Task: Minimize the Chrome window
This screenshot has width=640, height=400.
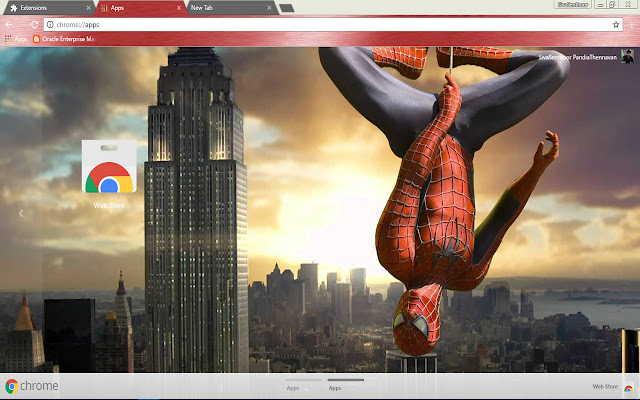Action: 600,4
